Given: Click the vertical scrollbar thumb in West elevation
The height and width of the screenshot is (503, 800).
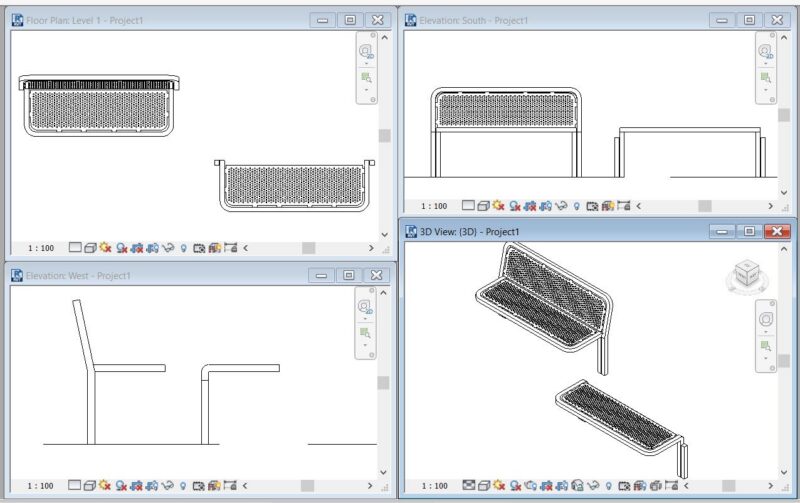Looking at the screenshot, I should coord(383,383).
